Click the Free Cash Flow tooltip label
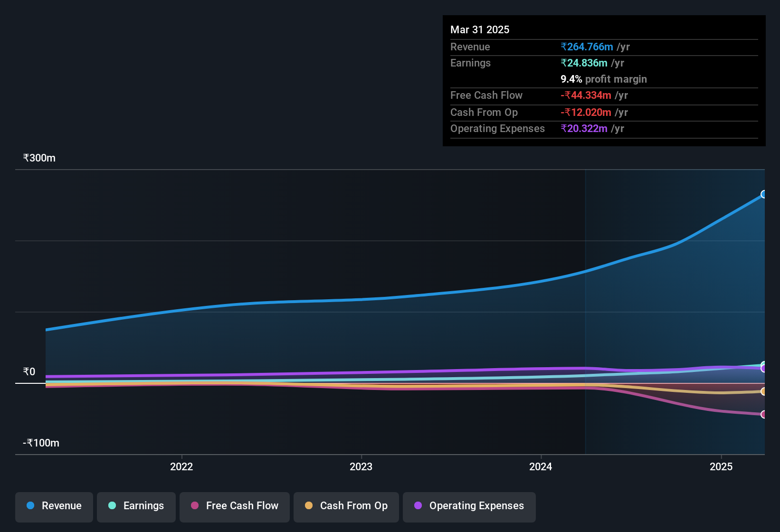Screen dimensions: 780x532 click(486, 95)
